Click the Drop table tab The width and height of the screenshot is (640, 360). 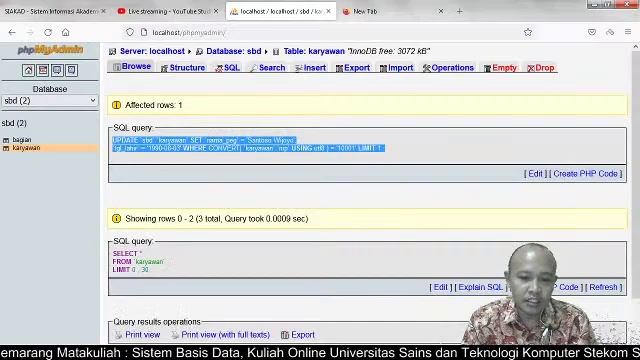[541, 68]
